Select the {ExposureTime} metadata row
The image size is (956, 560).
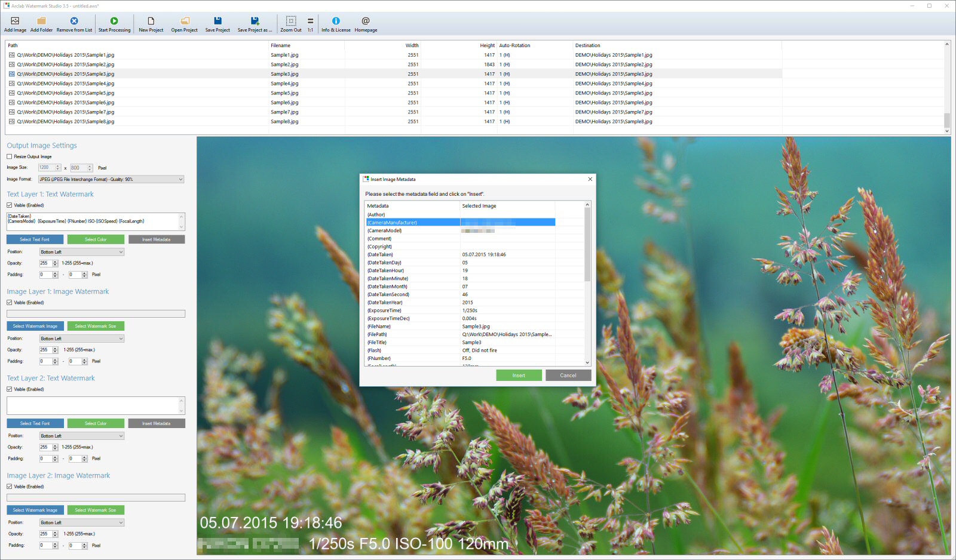click(461, 310)
